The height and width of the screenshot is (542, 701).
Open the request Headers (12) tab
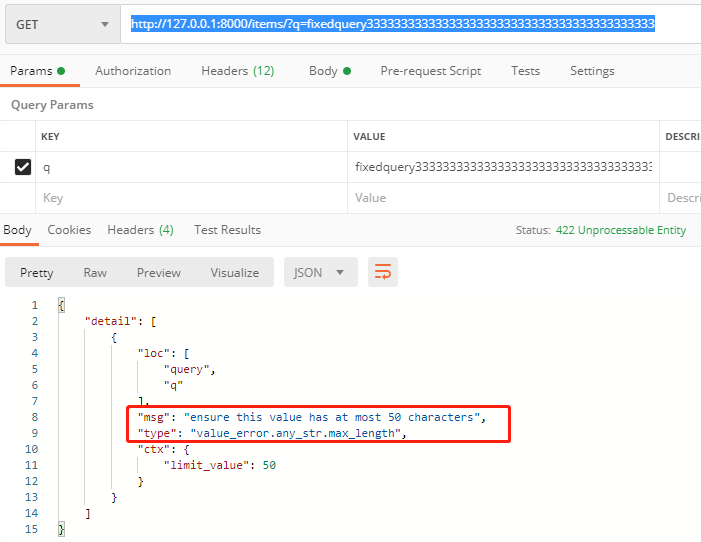click(x=237, y=71)
